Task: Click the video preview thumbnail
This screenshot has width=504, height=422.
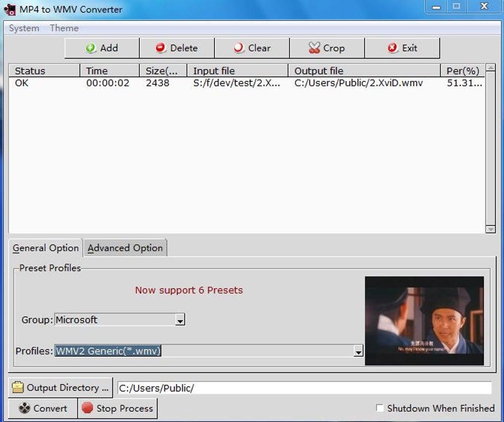Action: pyautogui.click(x=424, y=321)
